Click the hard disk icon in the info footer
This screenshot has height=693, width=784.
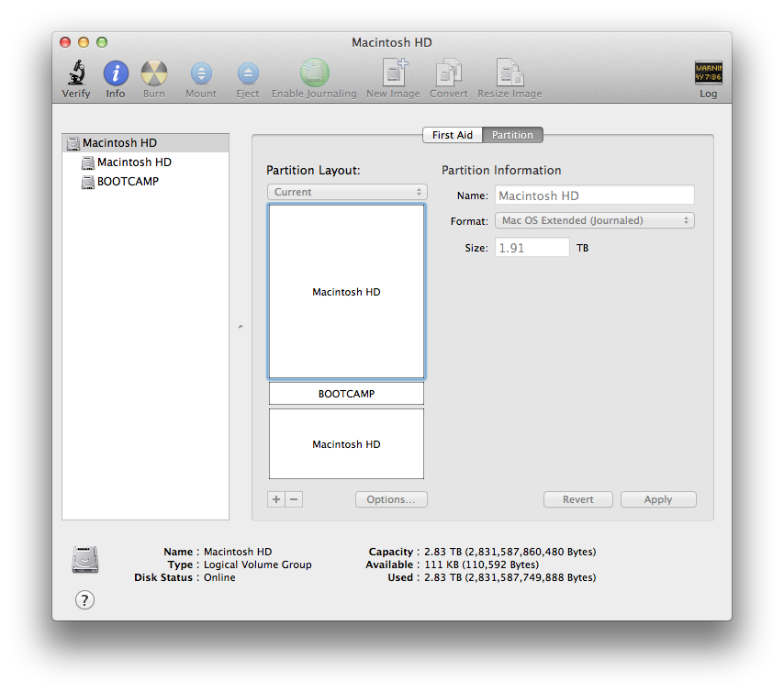click(x=85, y=560)
